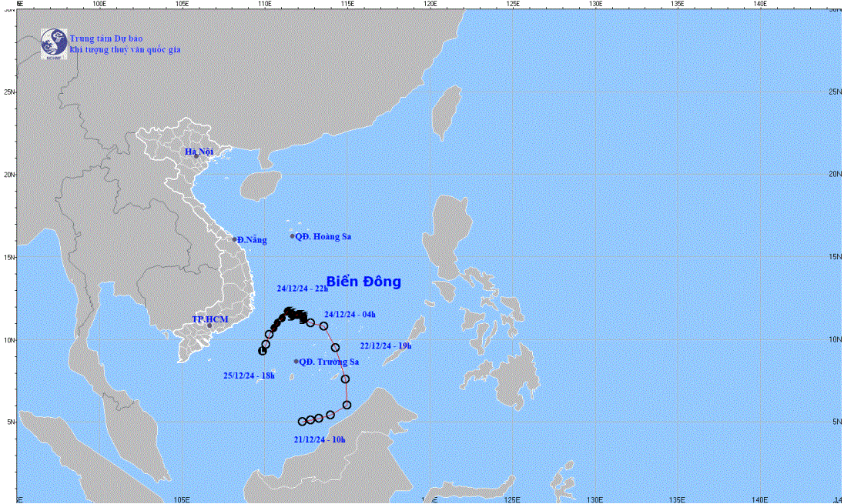Select the Đ.Nẵng city label
844x504 pixels.
[252, 240]
